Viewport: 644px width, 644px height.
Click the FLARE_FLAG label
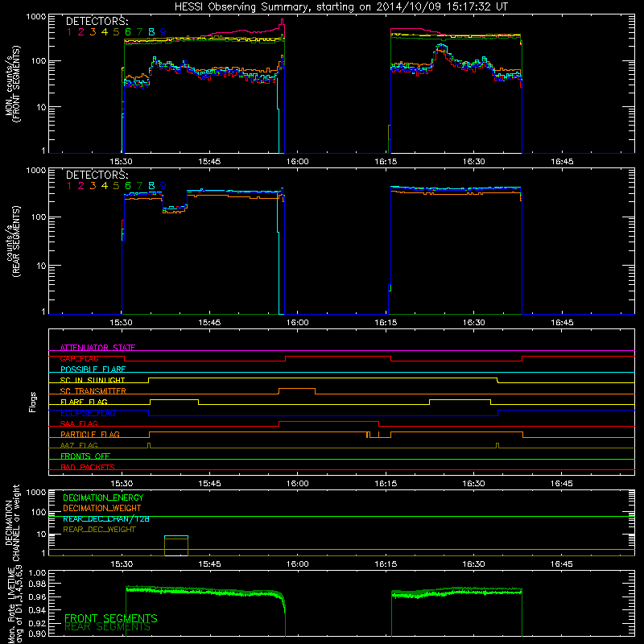(x=84, y=402)
